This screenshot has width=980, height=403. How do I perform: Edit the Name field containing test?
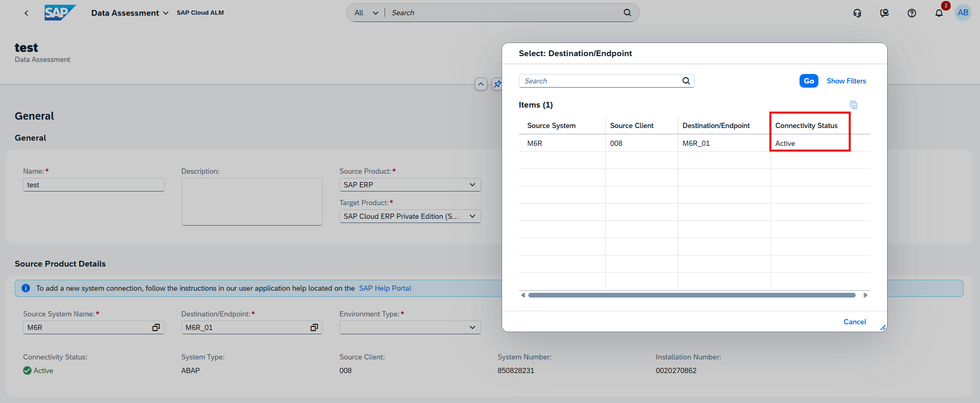94,185
